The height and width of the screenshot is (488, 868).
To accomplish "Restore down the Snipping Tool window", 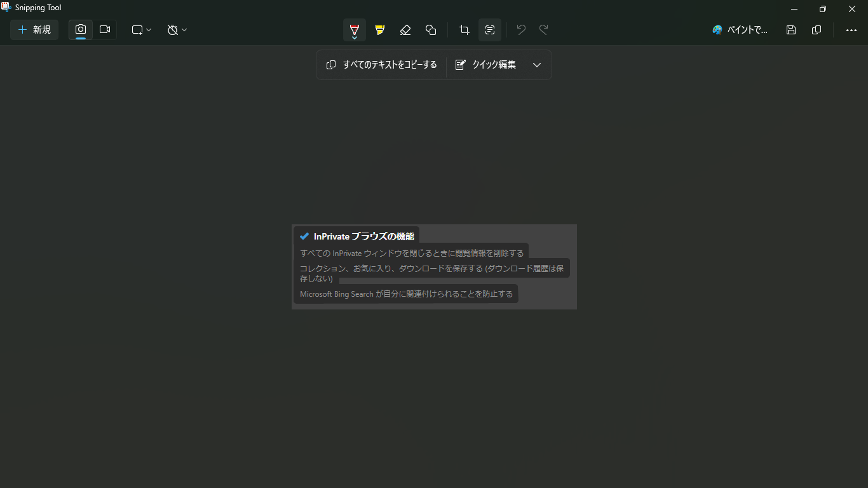I will click(x=823, y=9).
